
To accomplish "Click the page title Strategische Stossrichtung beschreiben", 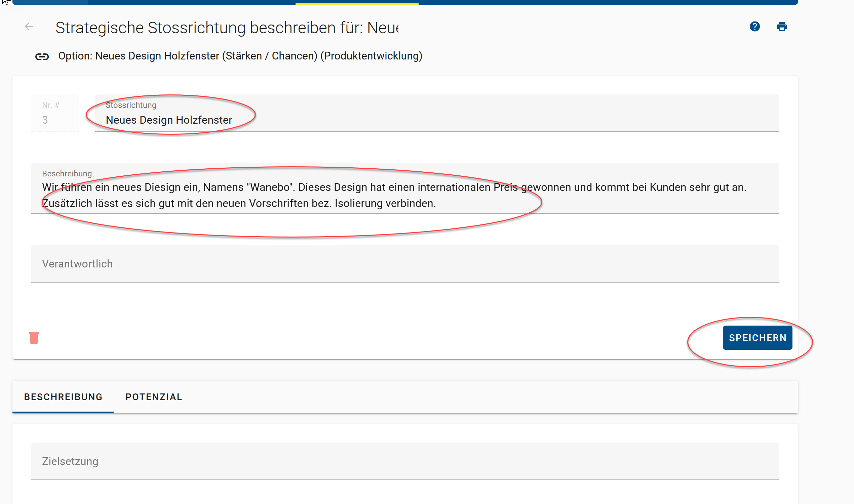I will point(227,28).
